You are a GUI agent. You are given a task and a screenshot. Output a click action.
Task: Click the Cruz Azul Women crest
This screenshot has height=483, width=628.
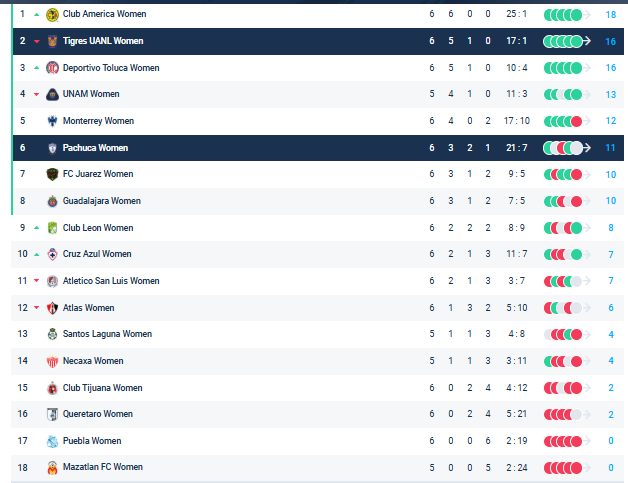52,254
